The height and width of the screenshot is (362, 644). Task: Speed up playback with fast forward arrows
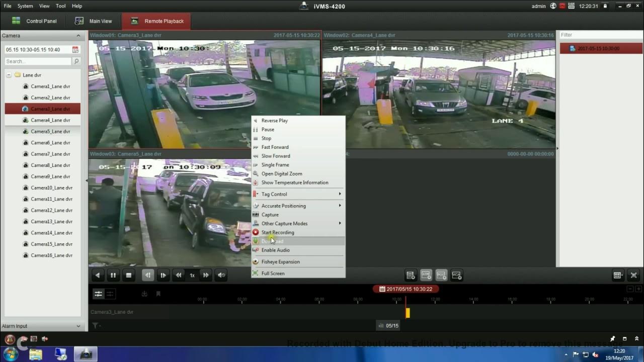[x=206, y=275]
